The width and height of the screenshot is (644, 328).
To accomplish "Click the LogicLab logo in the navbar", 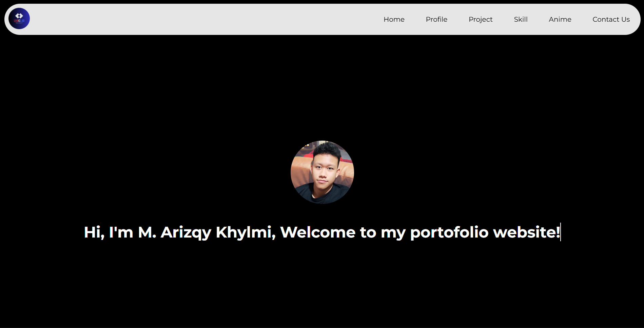I will (x=19, y=19).
